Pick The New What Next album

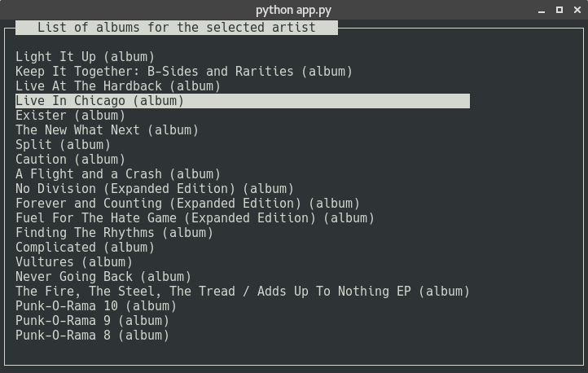(x=107, y=130)
